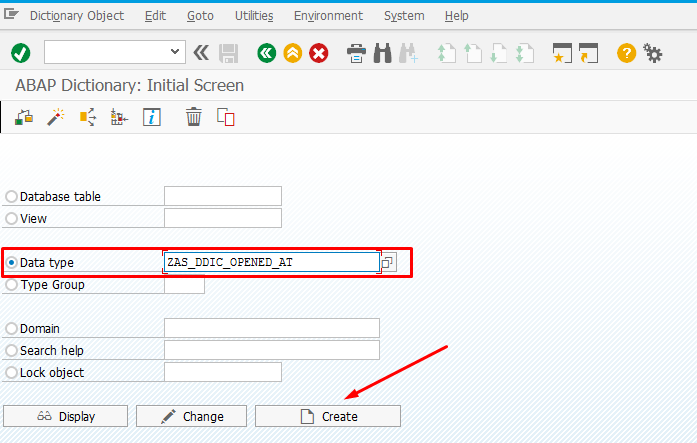Click the Find Next binoculars icon

(x=408, y=53)
